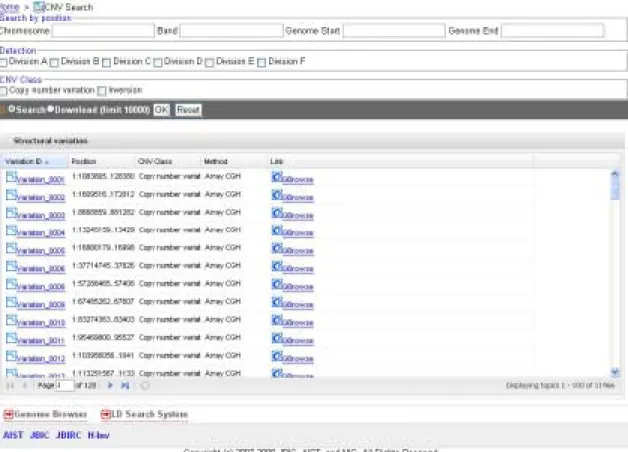Open the LD Search System link
The height and width of the screenshot is (452, 628).
click(x=149, y=414)
